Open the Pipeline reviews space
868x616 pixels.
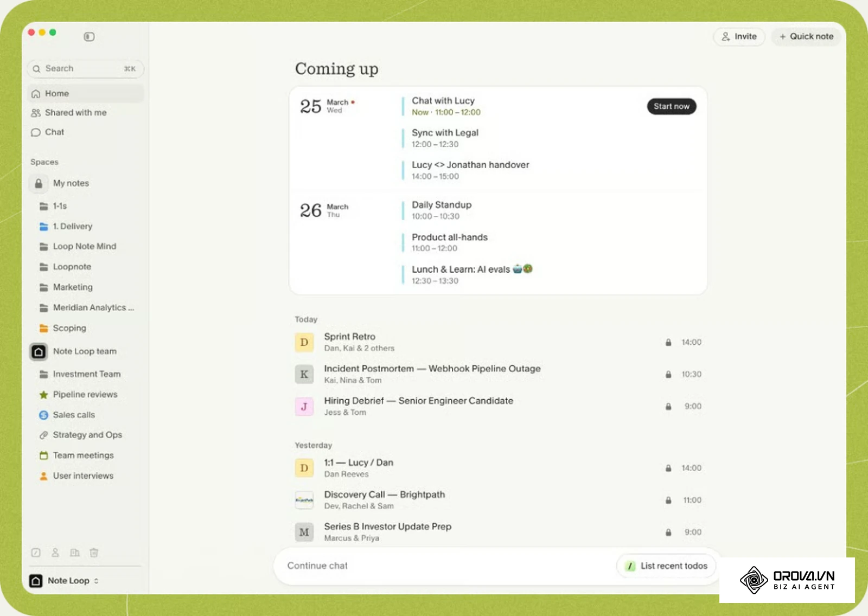click(x=85, y=395)
